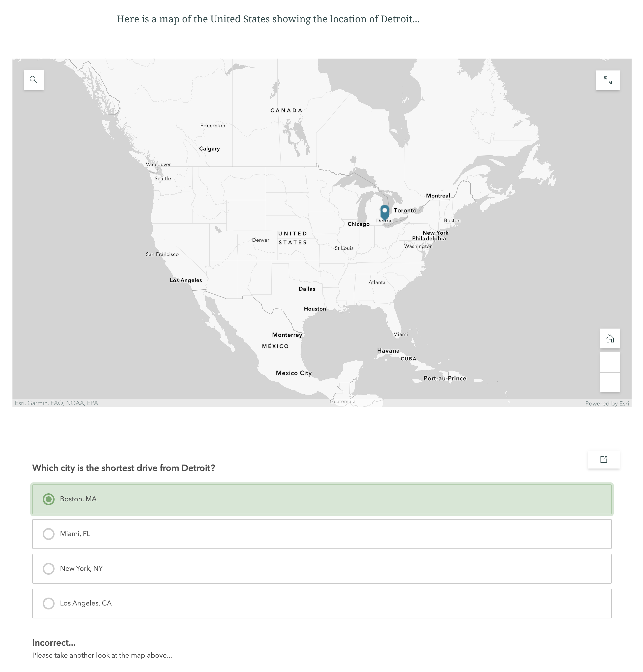Click the Detroit location pin marker
Image resolution: width=643 pixels, height=672 pixels.
pos(385,211)
